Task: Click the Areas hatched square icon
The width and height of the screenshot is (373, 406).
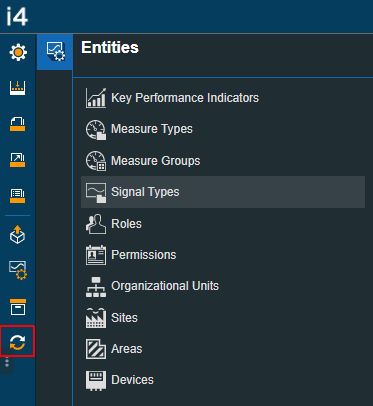Action: pos(96,349)
